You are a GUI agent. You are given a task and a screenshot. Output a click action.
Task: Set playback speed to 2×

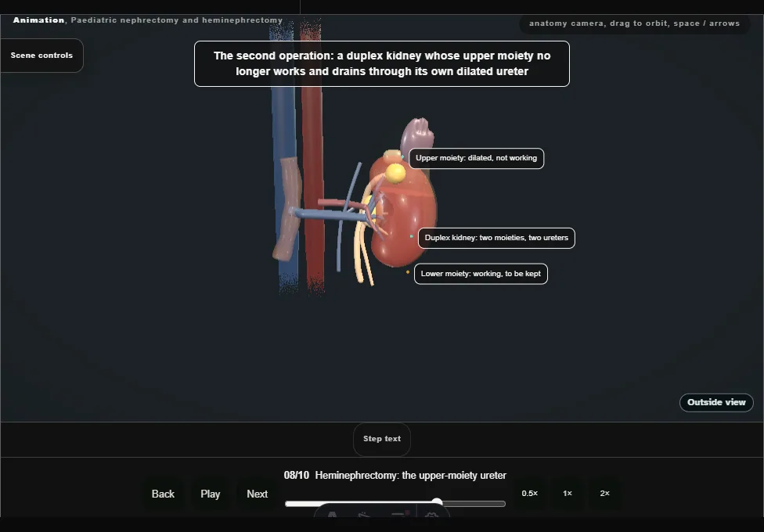click(604, 494)
